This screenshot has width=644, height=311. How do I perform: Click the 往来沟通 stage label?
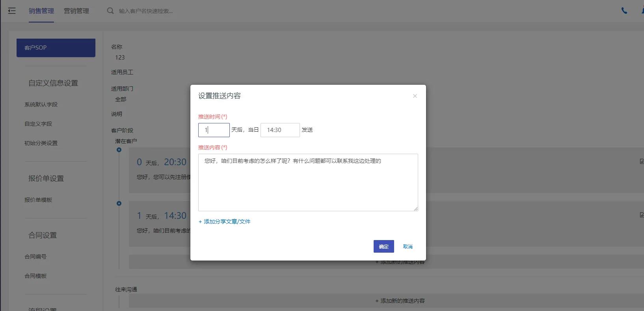pyautogui.click(x=126, y=289)
